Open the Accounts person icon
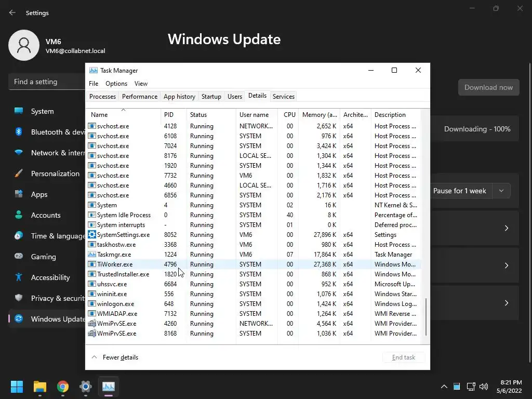Viewport: 532px width, 399px height. [x=19, y=215]
